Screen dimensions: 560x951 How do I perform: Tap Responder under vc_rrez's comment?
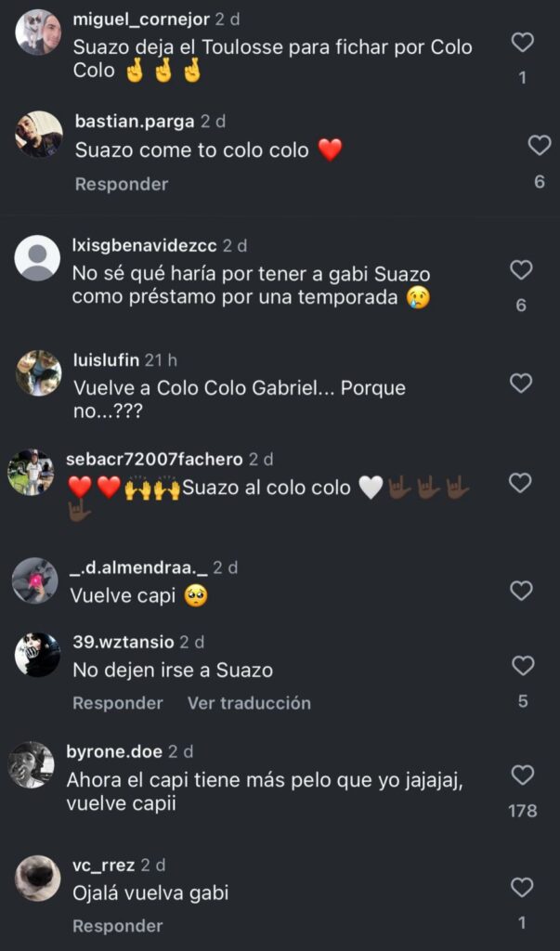(x=118, y=926)
